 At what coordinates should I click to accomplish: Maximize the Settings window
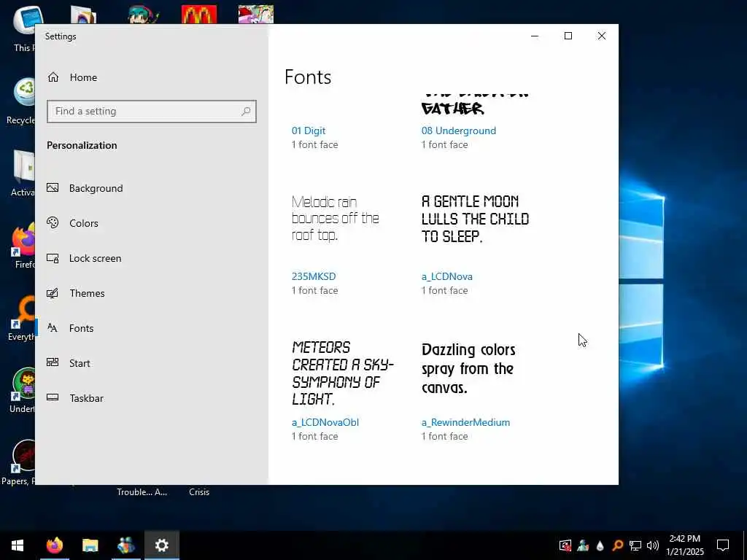click(x=568, y=36)
